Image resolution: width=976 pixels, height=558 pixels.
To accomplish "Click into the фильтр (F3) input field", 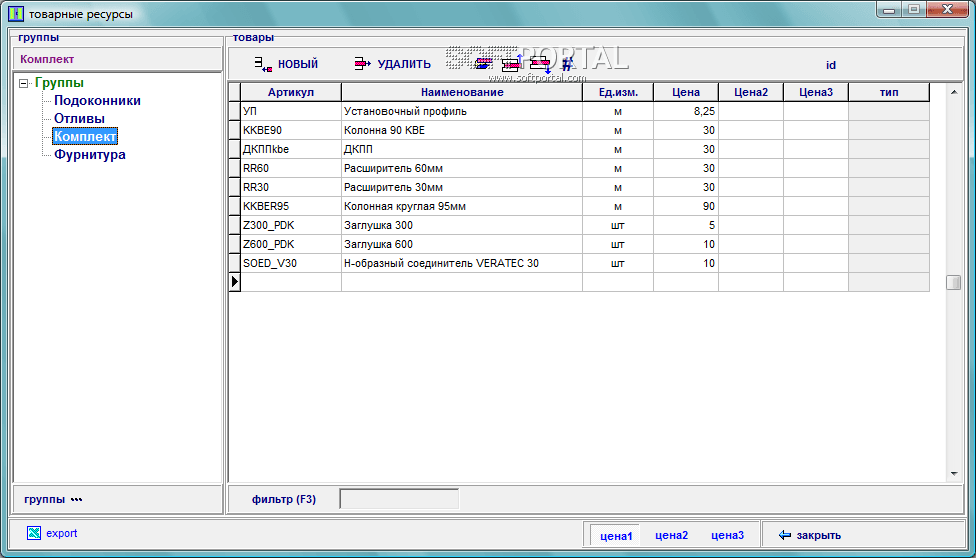I will point(399,499).
